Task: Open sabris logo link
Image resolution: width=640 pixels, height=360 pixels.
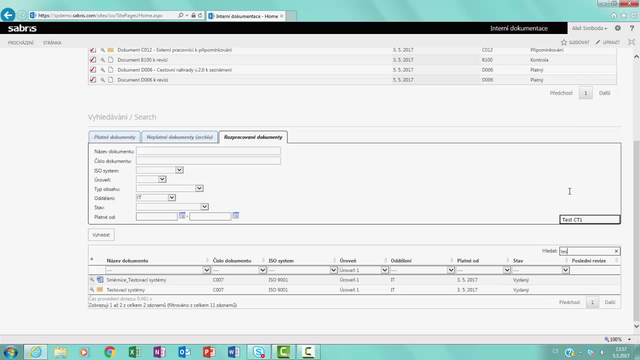Action: (x=22, y=28)
